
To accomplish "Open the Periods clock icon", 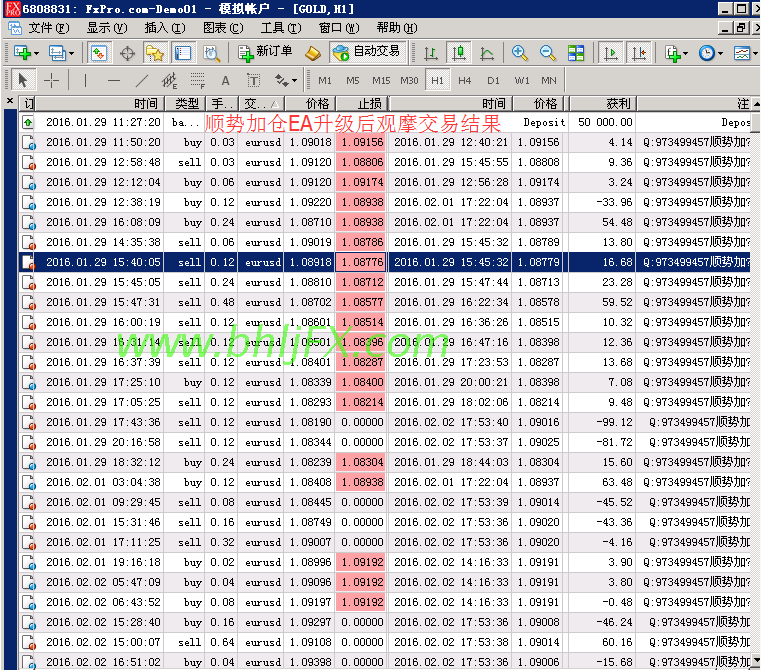I will [x=707, y=53].
